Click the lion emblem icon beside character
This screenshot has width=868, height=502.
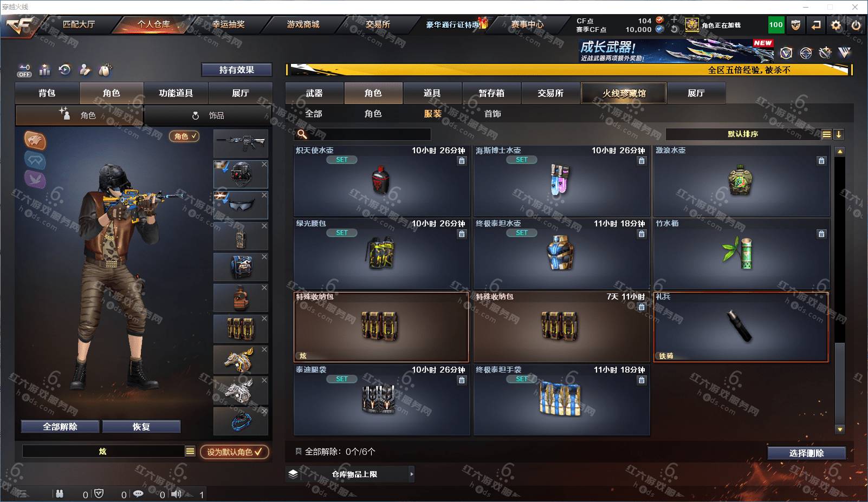pyautogui.click(x=35, y=140)
